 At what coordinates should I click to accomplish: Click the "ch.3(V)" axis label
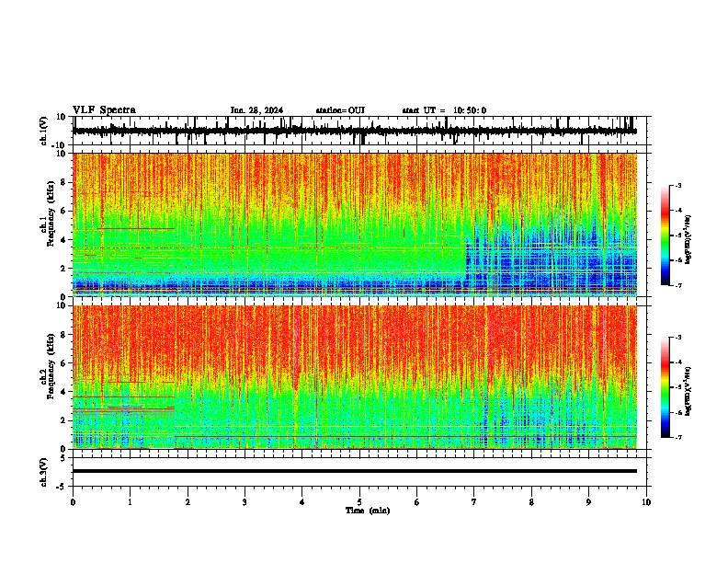click(x=44, y=472)
